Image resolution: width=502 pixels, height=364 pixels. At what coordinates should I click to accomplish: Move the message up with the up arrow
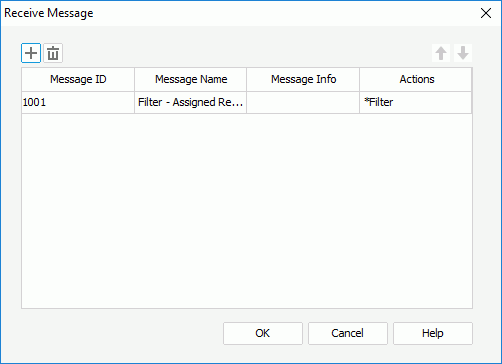441,53
